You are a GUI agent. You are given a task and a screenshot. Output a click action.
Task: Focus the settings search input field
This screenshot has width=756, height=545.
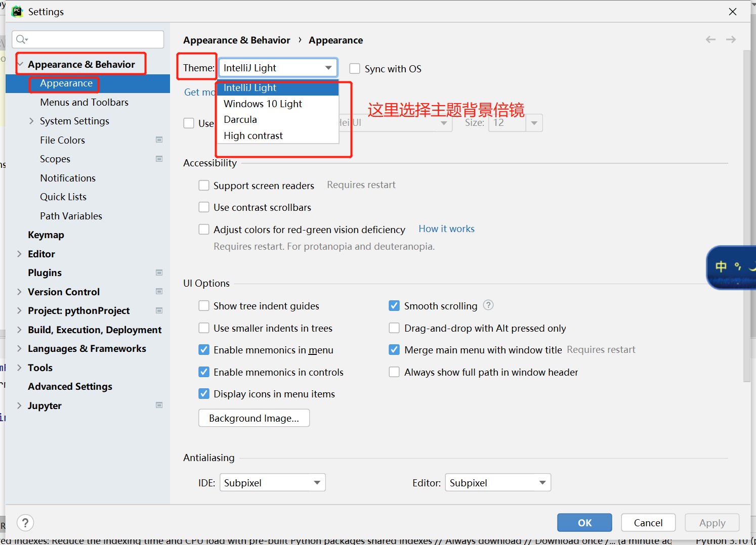coord(88,39)
